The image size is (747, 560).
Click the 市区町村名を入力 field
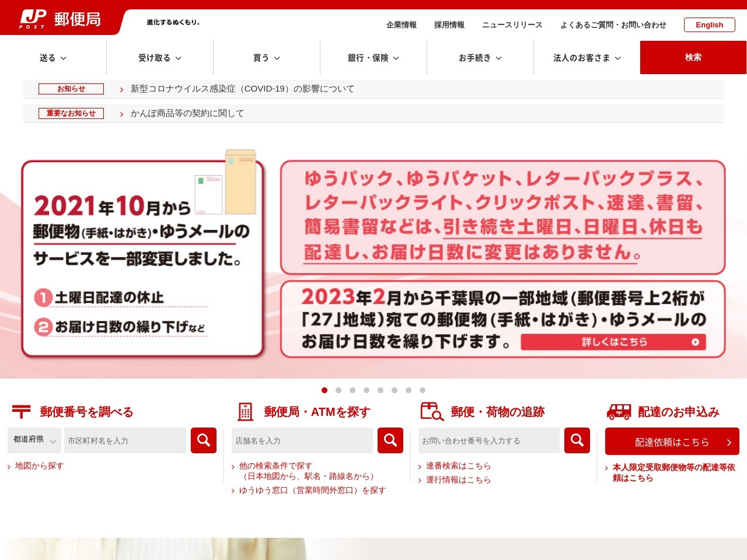tap(125, 440)
